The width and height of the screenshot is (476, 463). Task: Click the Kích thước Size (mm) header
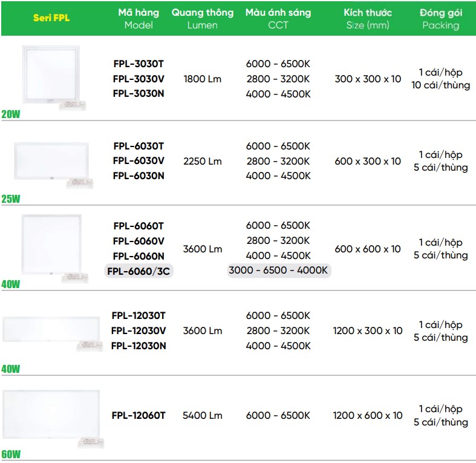(368, 19)
